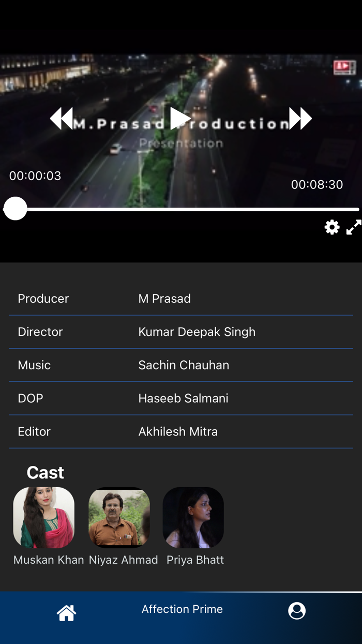
Task: Click the channel logo in the video corner
Action: 344,67
